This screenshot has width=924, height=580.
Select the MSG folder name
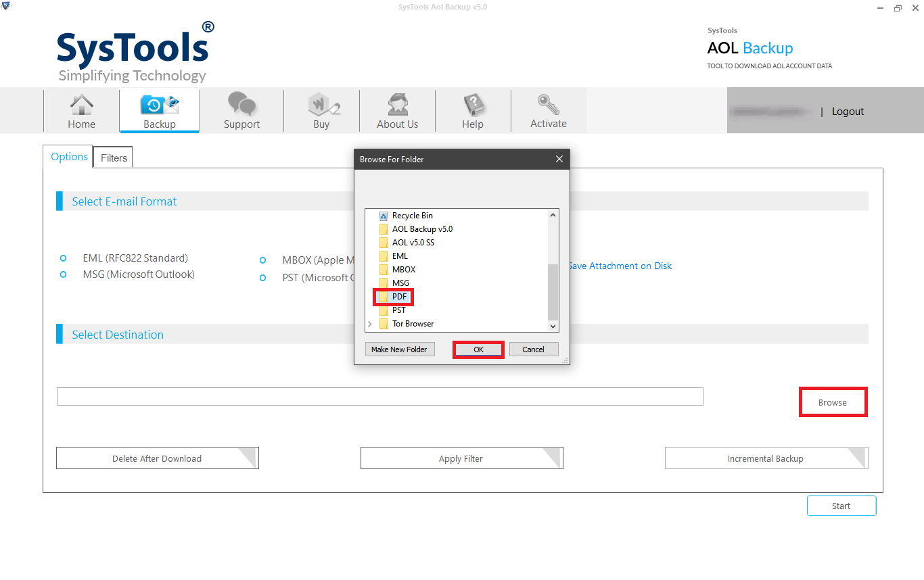[x=400, y=283]
